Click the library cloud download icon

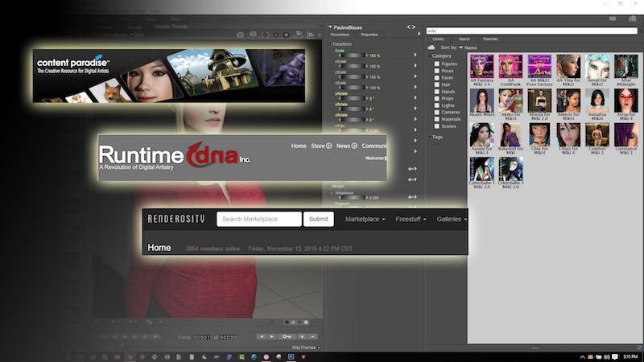click(x=431, y=47)
